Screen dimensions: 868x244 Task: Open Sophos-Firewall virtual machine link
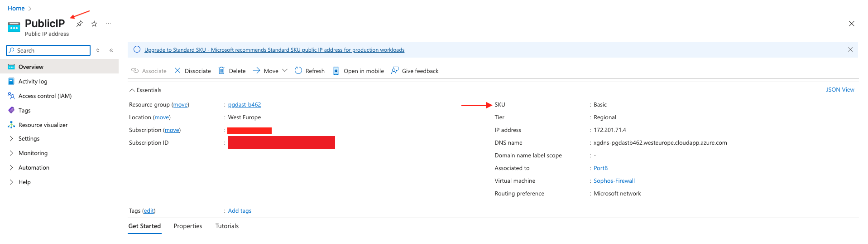click(614, 181)
